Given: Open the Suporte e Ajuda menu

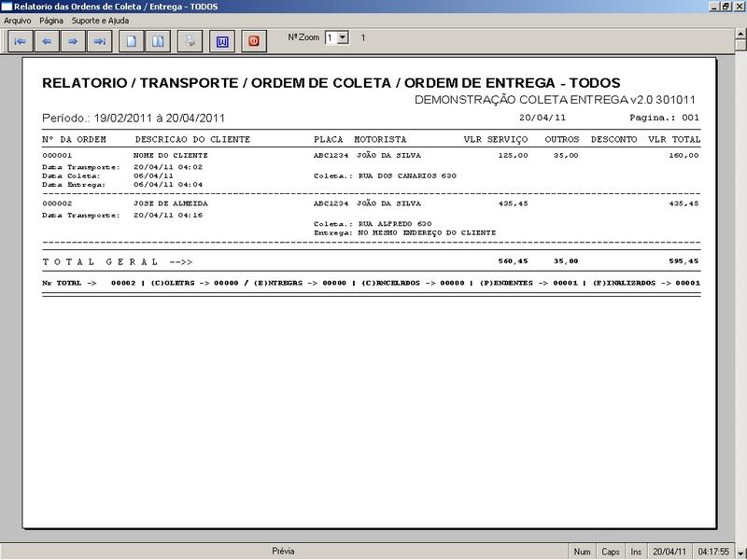Looking at the screenshot, I should (x=100, y=21).
